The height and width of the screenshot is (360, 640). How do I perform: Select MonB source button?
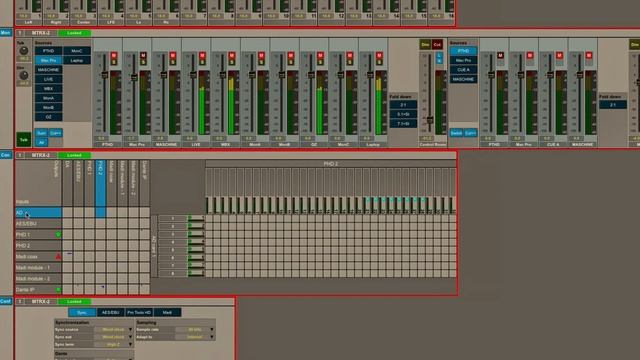point(49,107)
